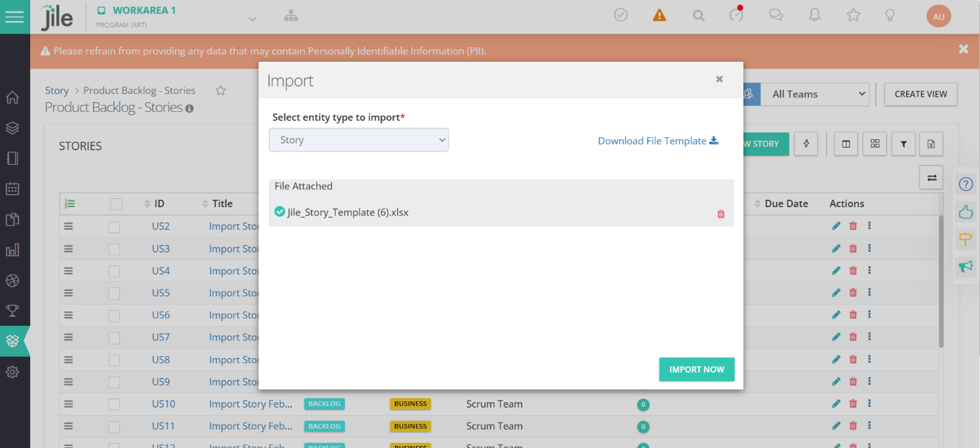Click the hierarchy org chart icon

[x=291, y=16]
